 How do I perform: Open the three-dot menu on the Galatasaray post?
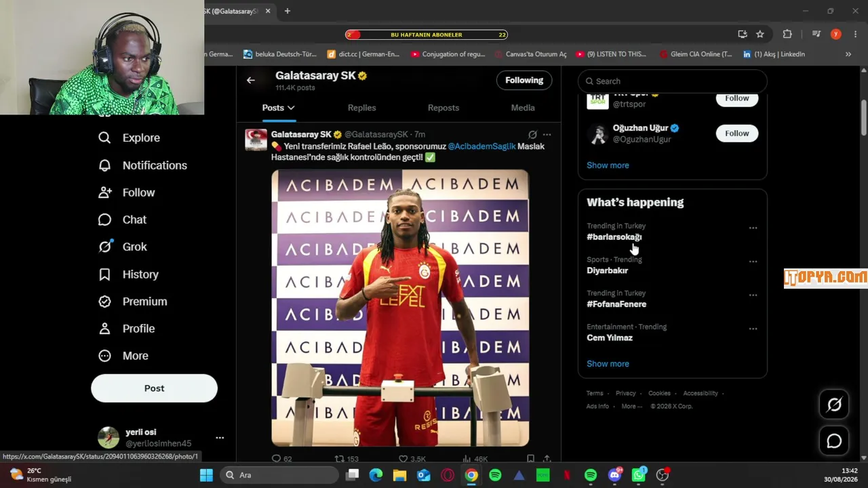click(x=547, y=134)
